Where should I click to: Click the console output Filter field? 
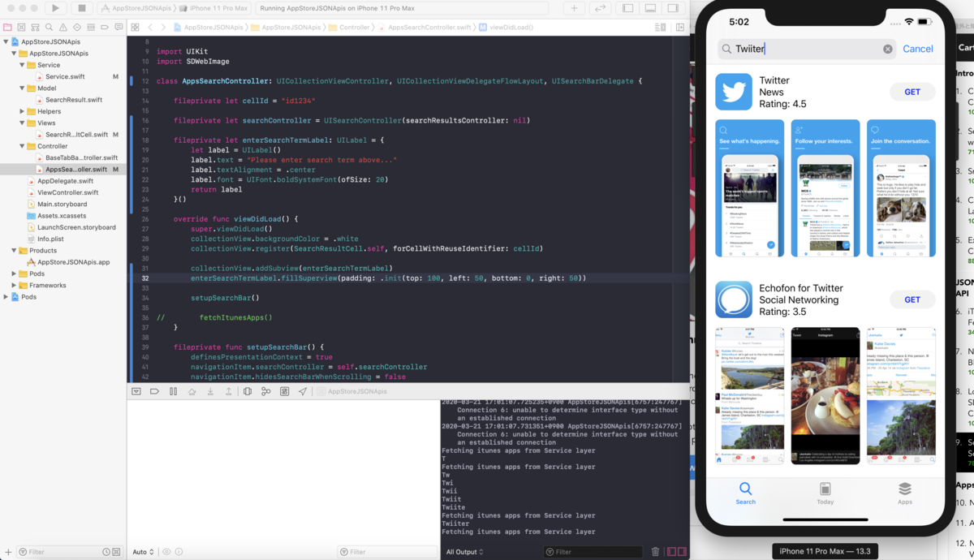(593, 552)
